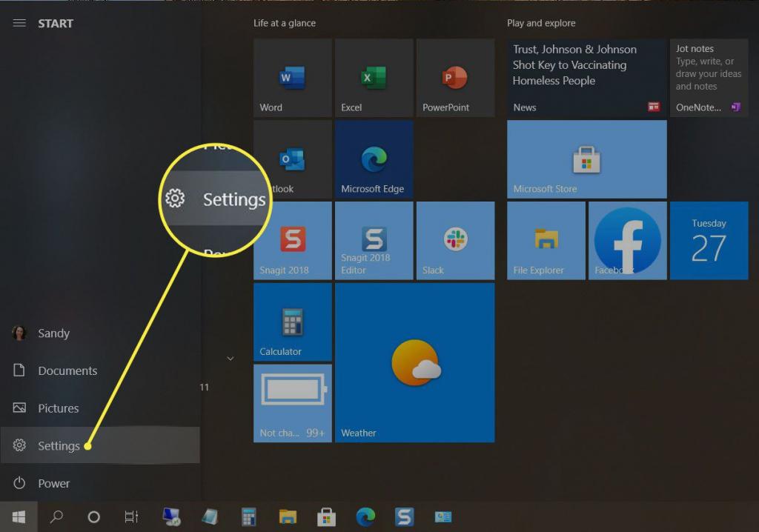This screenshot has width=759, height=532.
Task: Click the 'Life at a glance' group header
Action: pos(285,23)
